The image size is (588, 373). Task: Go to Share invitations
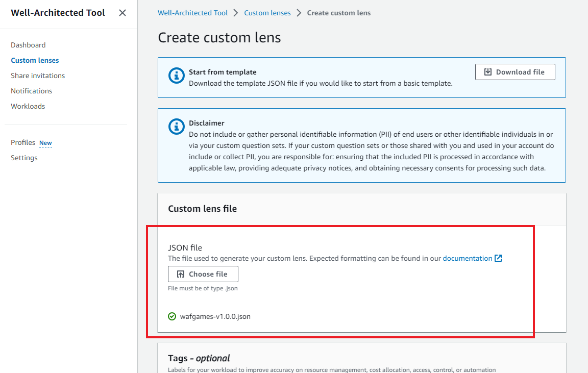pyautogui.click(x=38, y=76)
